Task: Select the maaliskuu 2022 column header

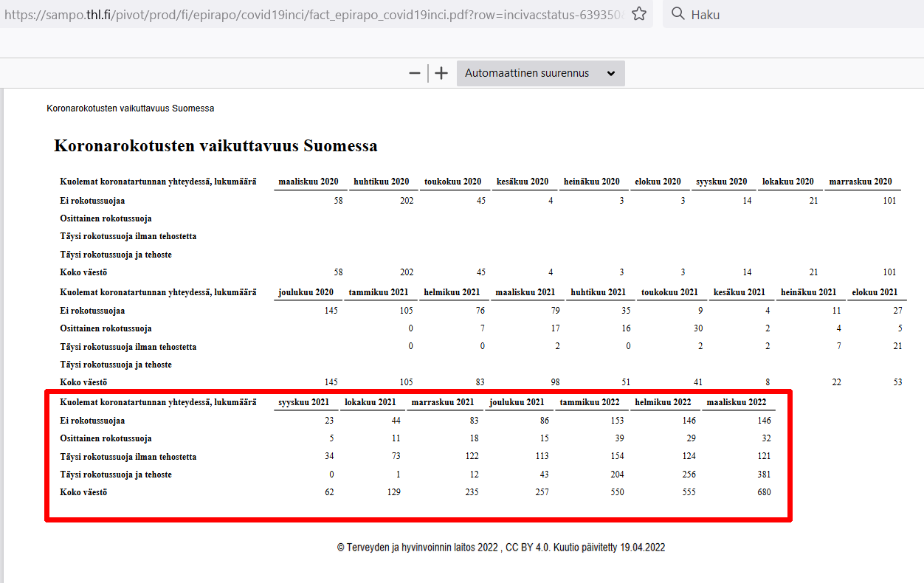Action: click(x=736, y=402)
